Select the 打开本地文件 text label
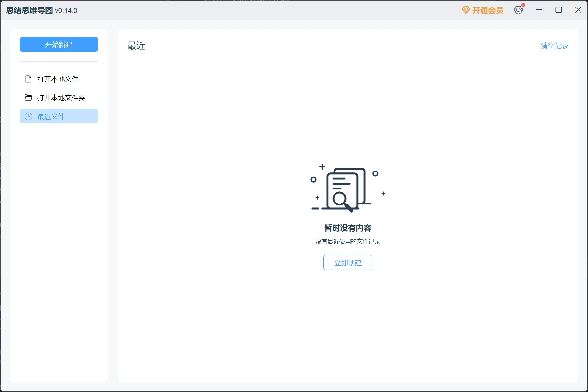This screenshot has height=392, width=588. [x=58, y=79]
